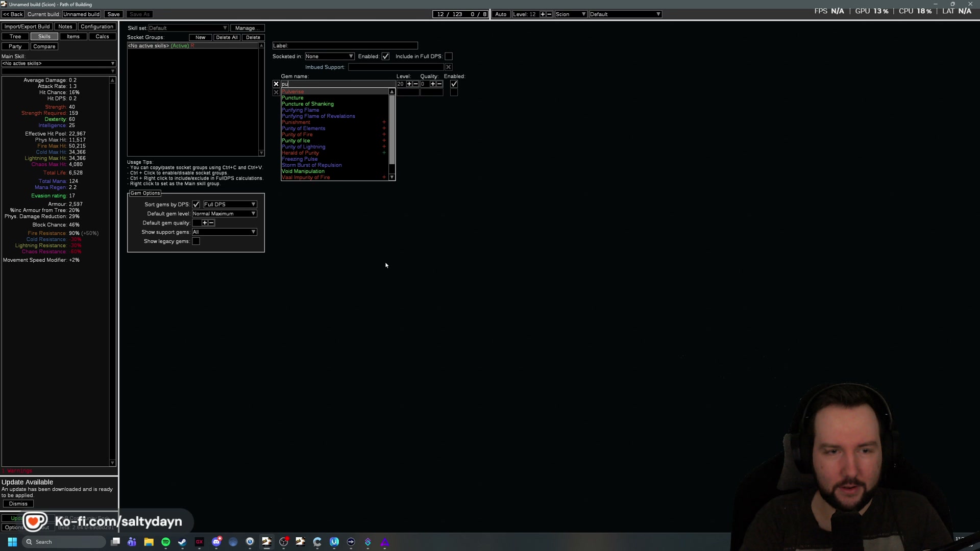Switch to the Tree tab

click(x=15, y=37)
